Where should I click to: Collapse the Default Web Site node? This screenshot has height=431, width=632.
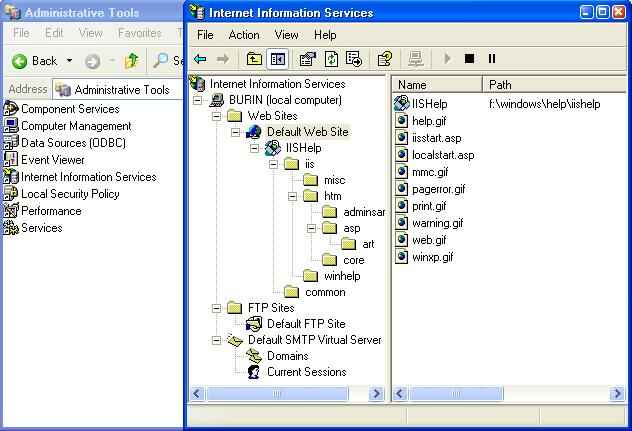click(235, 132)
